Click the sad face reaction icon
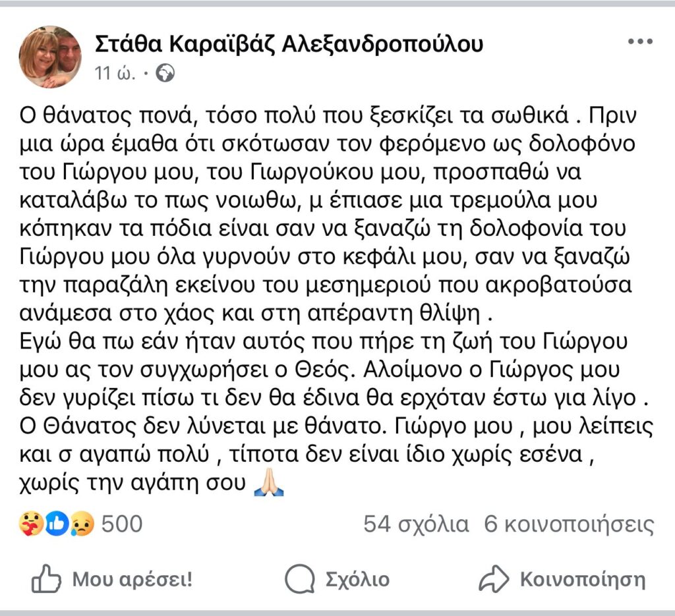Viewport: 675px width, 616px height. click(x=83, y=524)
